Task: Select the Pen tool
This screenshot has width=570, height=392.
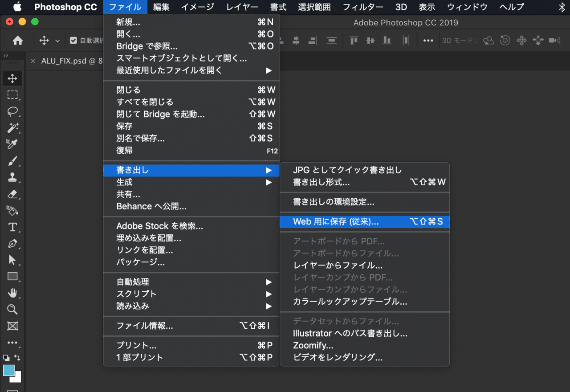Action: 12,243
